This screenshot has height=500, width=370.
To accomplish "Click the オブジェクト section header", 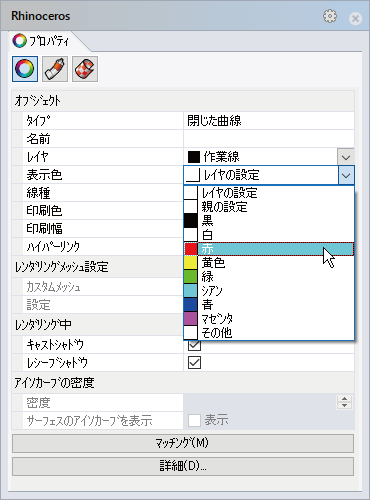I will pos(183,101).
